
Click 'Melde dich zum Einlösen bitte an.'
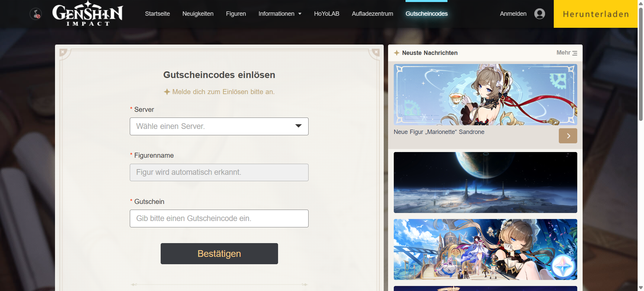[x=223, y=92]
